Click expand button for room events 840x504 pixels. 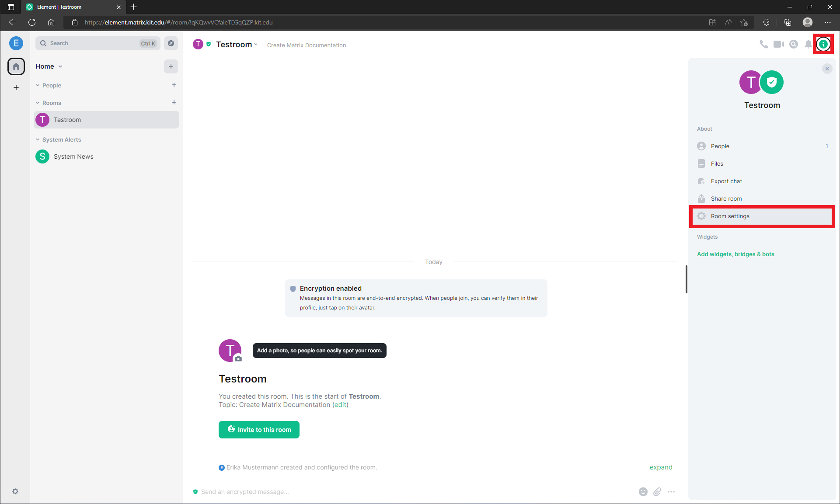(x=660, y=467)
